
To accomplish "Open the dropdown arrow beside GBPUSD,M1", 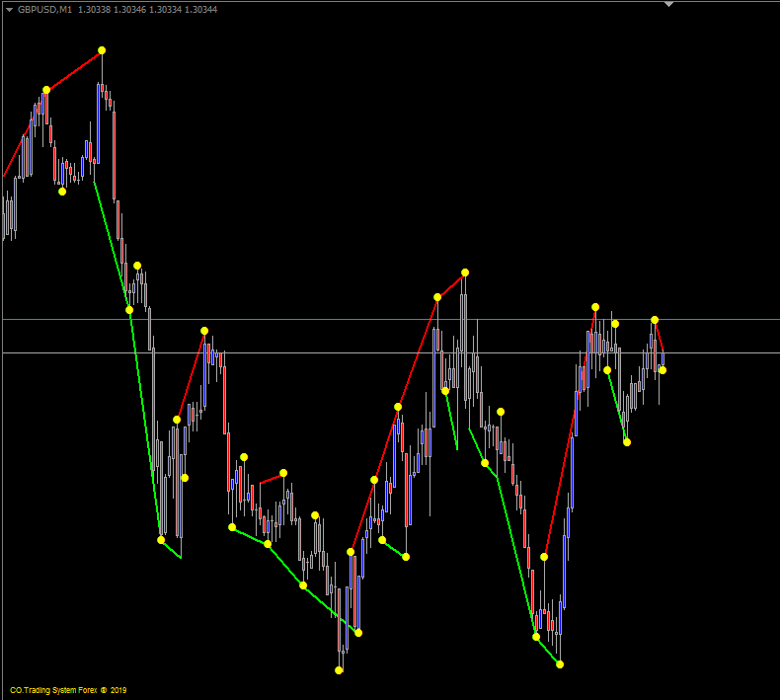I will click(x=8, y=9).
